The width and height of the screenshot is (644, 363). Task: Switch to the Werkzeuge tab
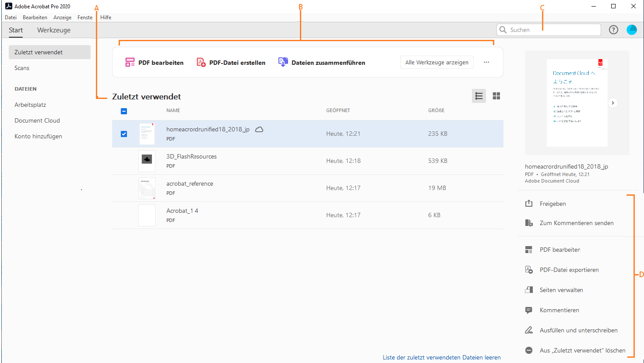(53, 30)
